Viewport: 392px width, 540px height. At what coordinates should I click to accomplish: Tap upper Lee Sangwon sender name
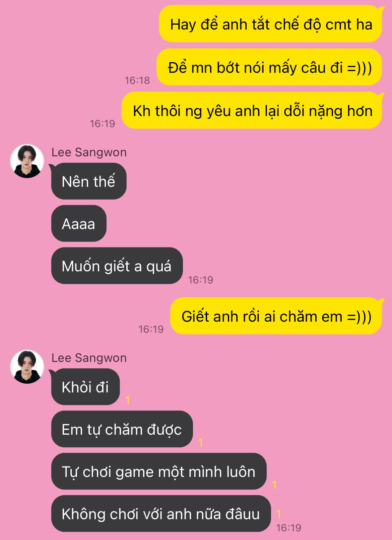[89, 152]
